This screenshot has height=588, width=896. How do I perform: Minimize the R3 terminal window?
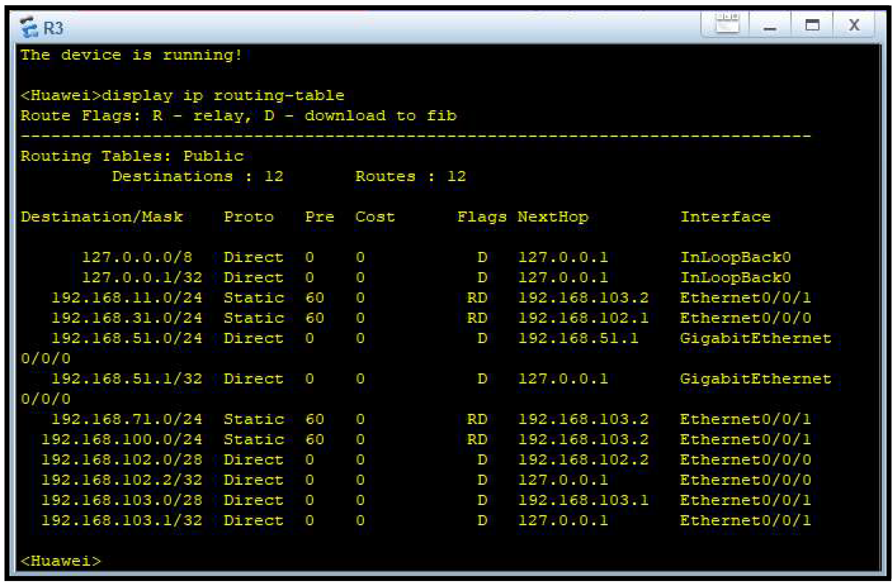(770, 26)
